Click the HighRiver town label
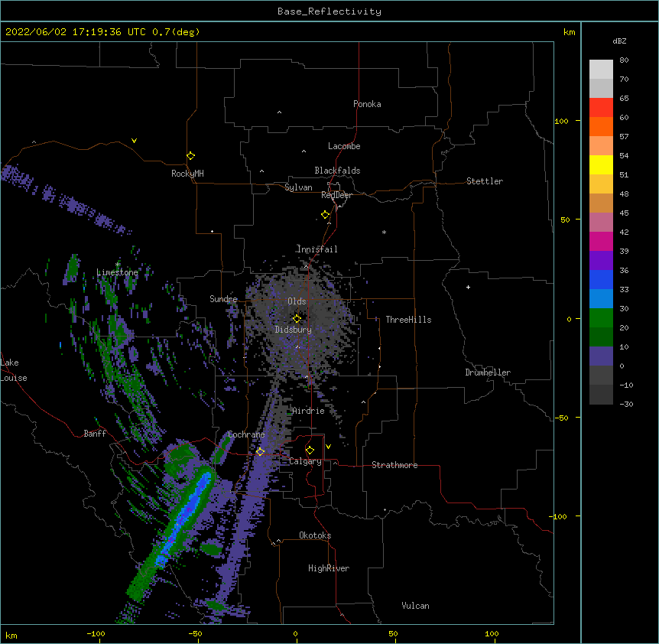The image size is (659, 644). (x=329, y=568)
